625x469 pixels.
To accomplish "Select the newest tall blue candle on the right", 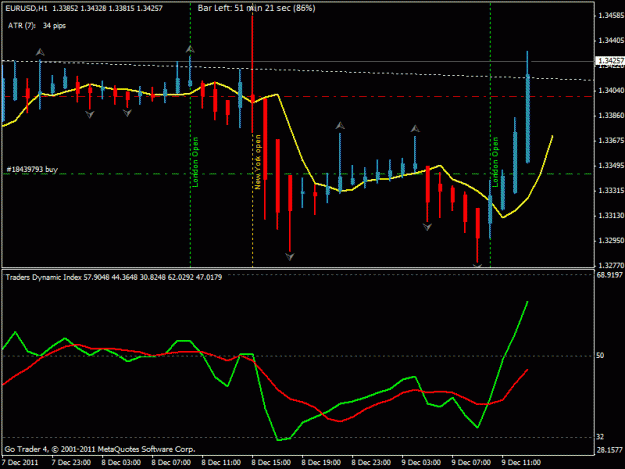I will (x=528, y=107).
